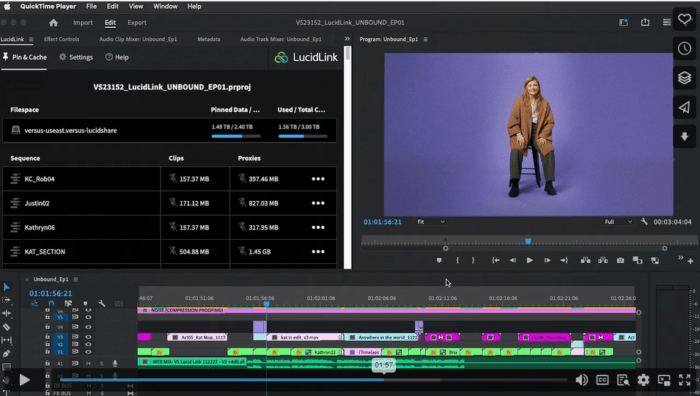Open the Full playback resolution dropdown
700x396 pixels.
pyautogui.click(x=618, y=222)
